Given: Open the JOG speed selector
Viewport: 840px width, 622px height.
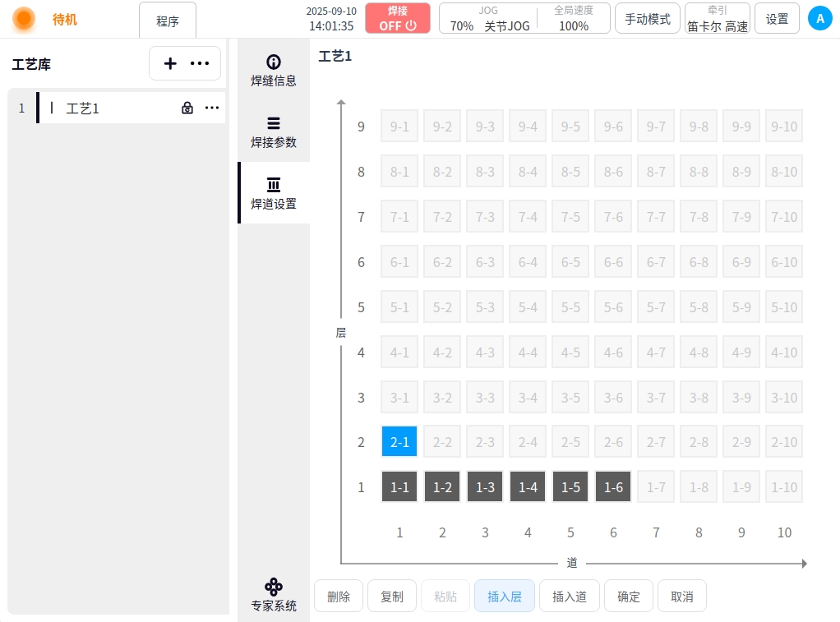Looking at the screenshot, I should (x=490, y=18).
